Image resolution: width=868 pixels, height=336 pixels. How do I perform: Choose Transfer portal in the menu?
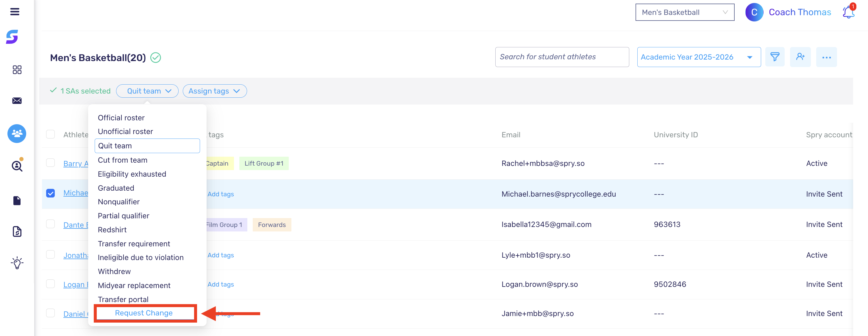tap(123, 300)
